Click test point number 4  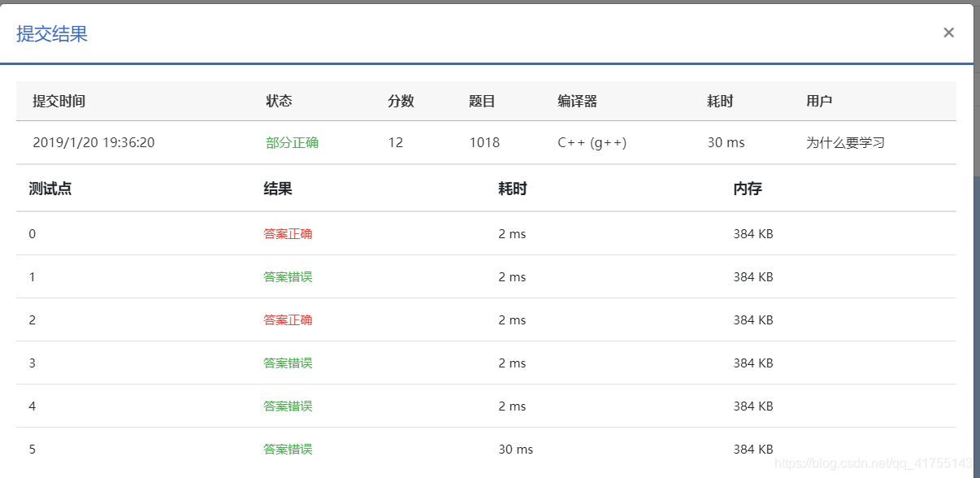[33, 406]
